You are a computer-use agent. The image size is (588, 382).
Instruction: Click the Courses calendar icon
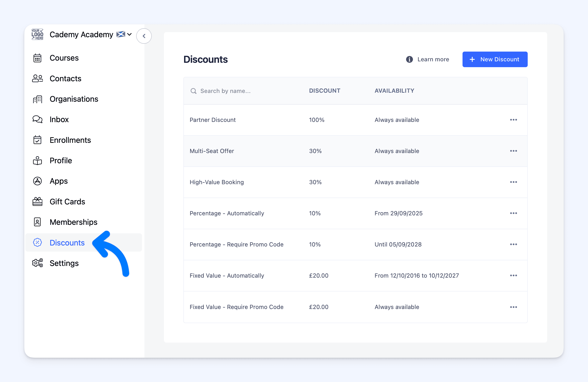click(x=37, y=58)
